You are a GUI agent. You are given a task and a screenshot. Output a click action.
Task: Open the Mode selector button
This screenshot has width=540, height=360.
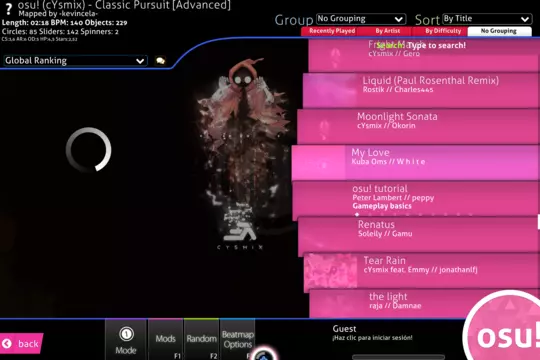click(126, 340)
